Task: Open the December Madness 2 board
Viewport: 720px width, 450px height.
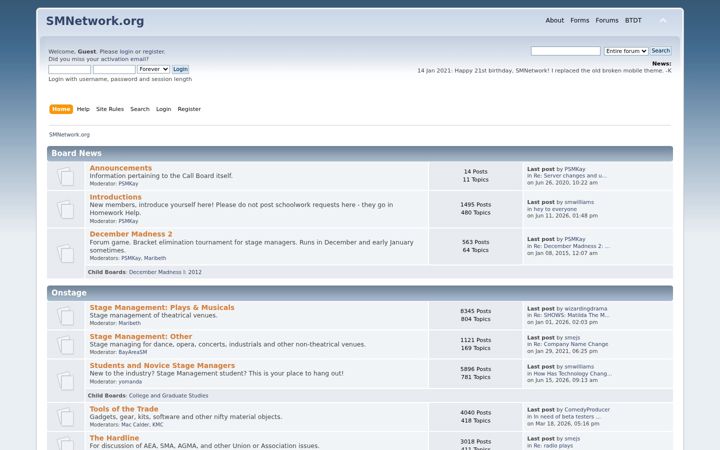Action: point(131,234)
